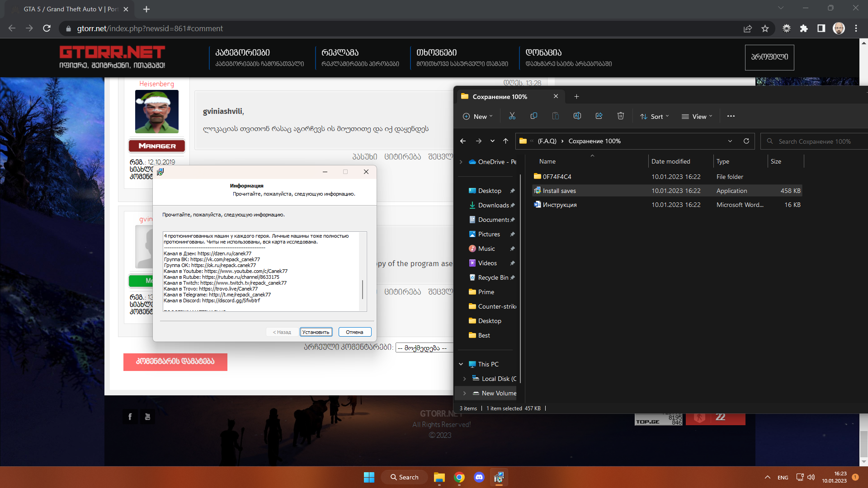Open Recycle Bin in the navigation pane
Viewport: 868px width, 488px height.
click(x=492, y=277)
